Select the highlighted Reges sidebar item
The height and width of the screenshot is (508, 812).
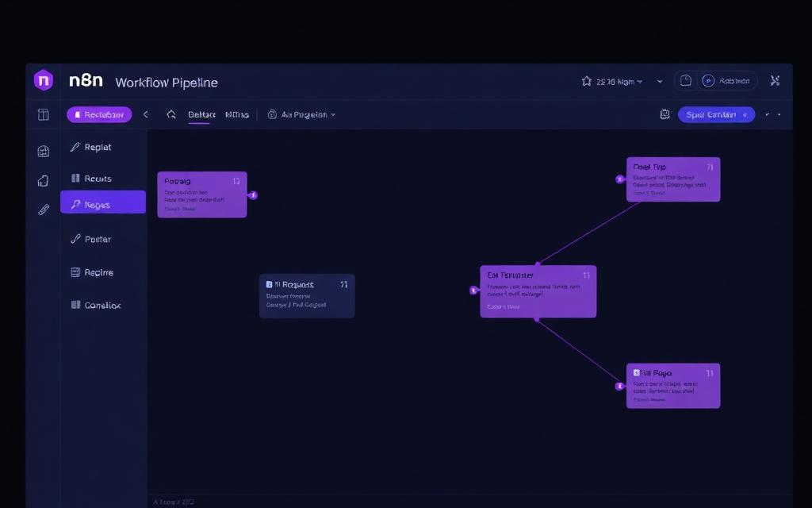[x=103, y=202]
